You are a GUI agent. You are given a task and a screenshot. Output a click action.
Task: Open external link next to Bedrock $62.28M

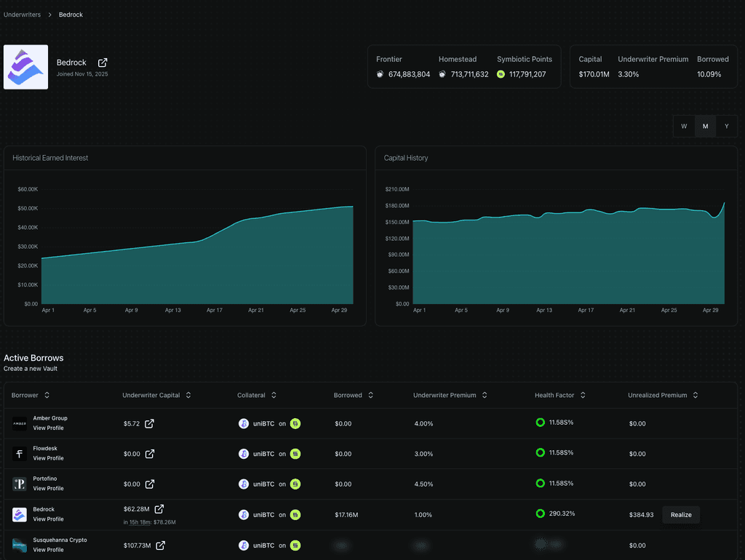click(159, 509)
